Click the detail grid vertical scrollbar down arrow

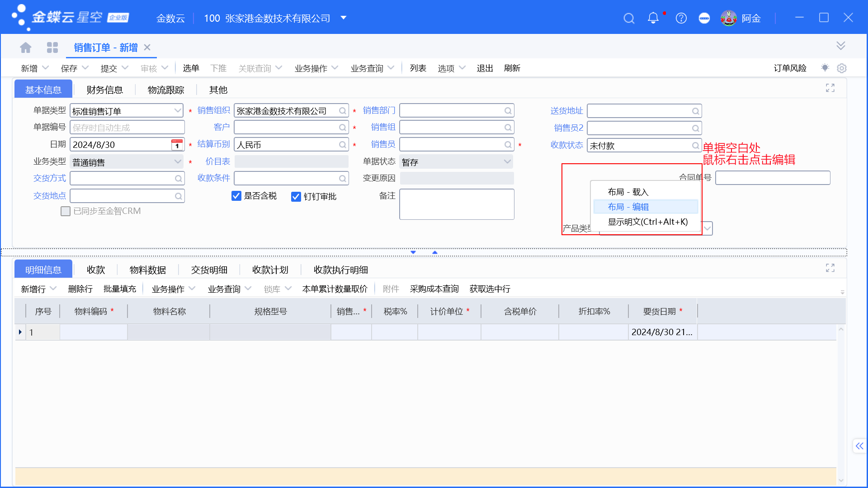841,480
